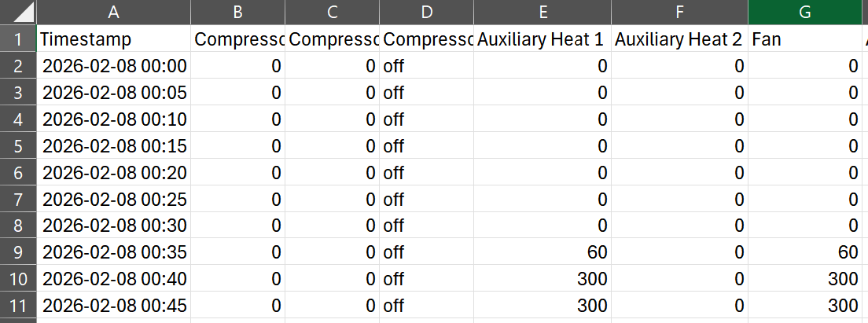Select the column A header
This screenshot has width=868, height=323.
[x=113, y=12]
